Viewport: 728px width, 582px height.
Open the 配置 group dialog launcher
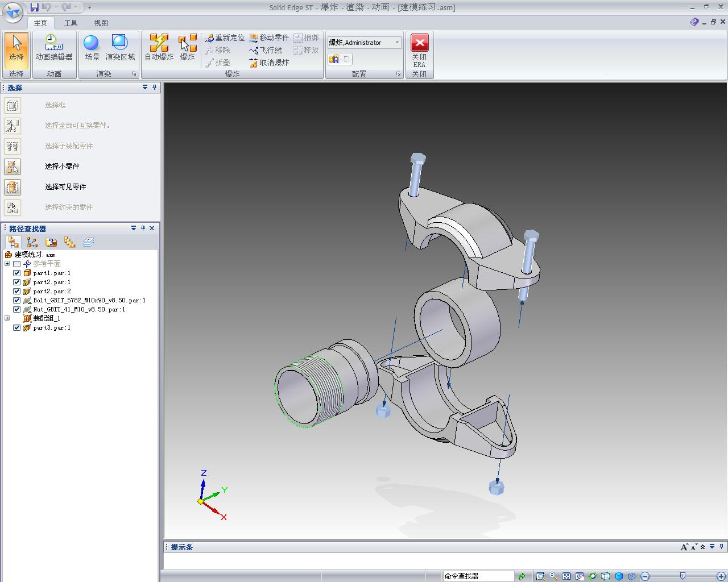coord(398,74)
